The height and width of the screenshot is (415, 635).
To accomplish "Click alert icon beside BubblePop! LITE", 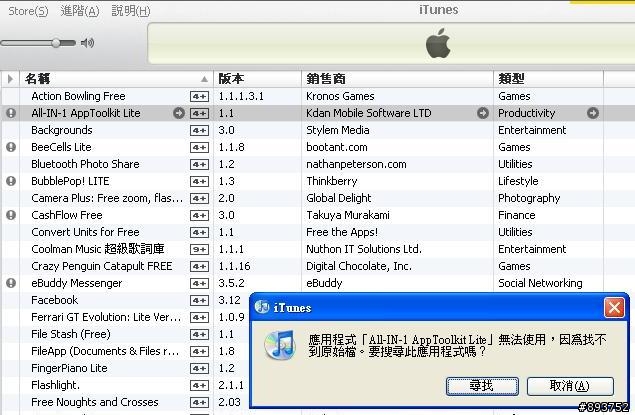I will point(11,181).
